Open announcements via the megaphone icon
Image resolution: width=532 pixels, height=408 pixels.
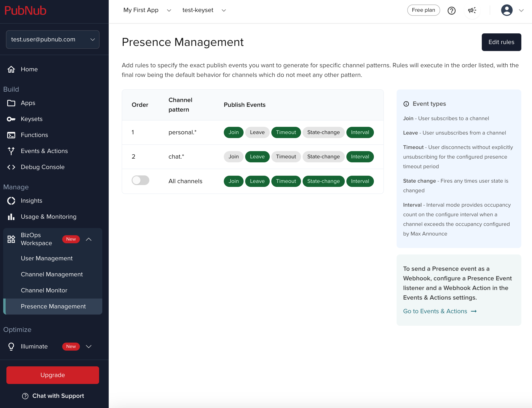[472, 10]
